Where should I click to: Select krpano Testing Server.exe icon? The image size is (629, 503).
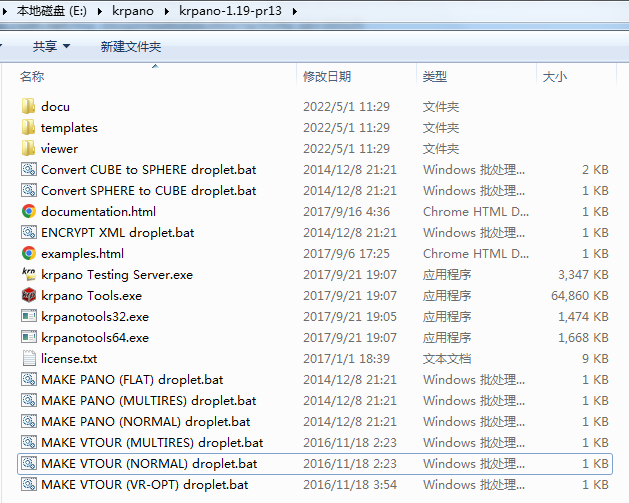28,275
